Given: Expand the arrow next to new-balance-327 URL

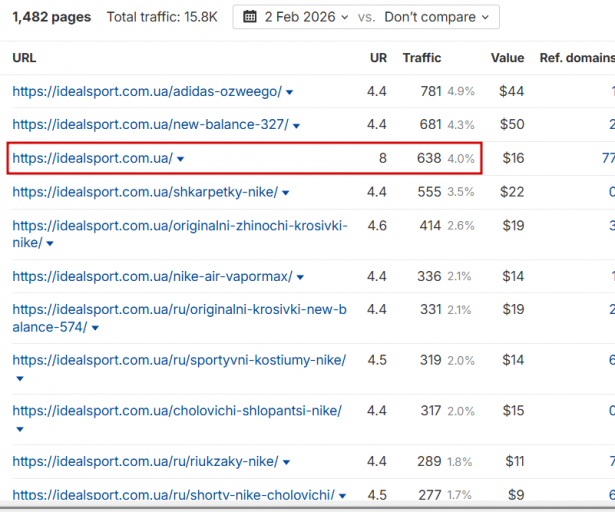Looking at the screenshot, I should click(297, 126).
